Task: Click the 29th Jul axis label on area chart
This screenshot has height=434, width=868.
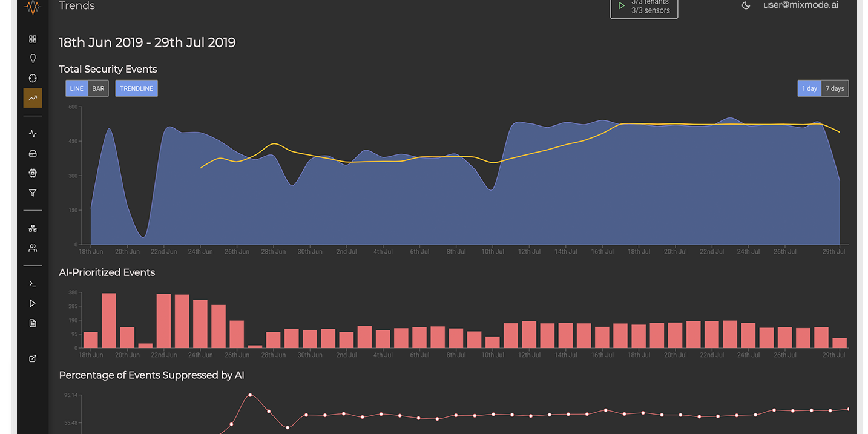Action: point(833,252)
